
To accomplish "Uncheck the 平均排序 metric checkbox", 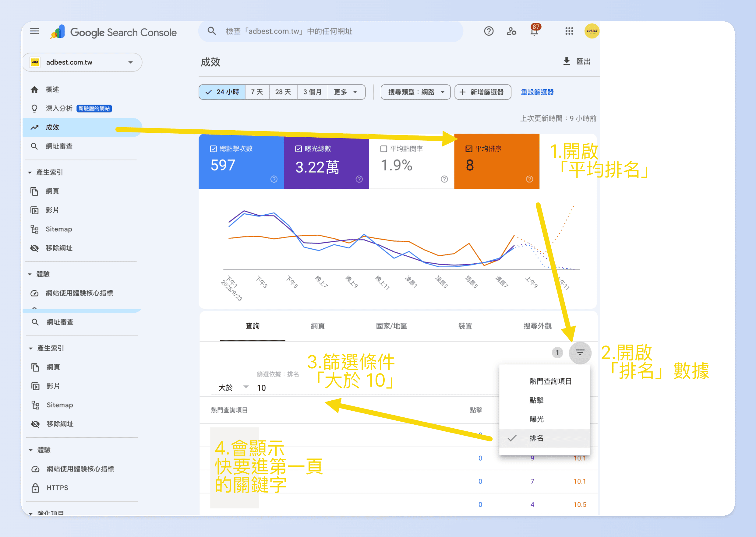I will click(x=468, y=149).
